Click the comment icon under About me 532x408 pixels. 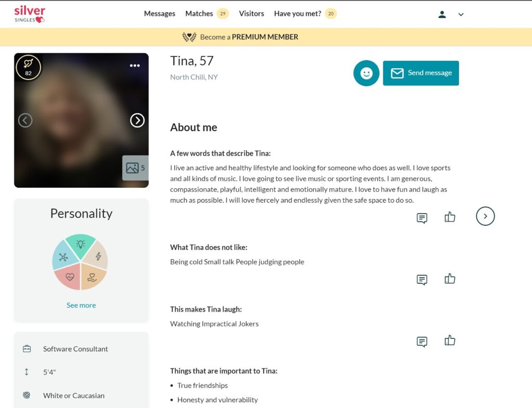point(421,218)
